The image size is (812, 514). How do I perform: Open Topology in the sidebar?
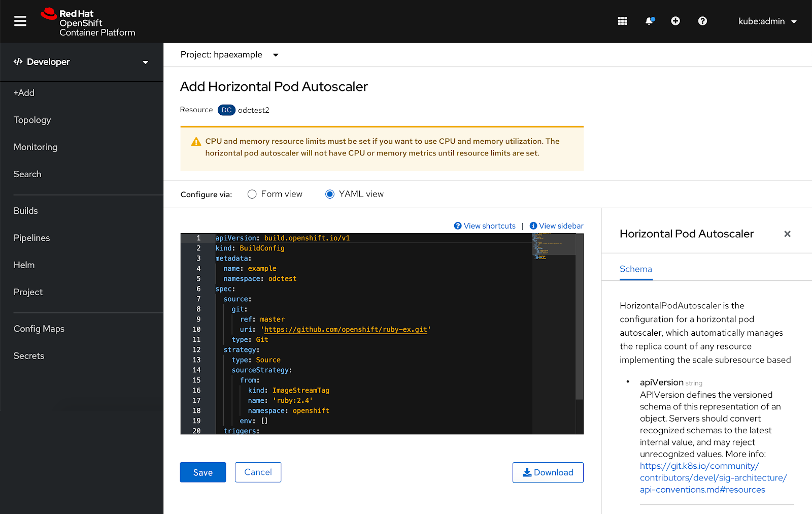click(x=32, y=120)
